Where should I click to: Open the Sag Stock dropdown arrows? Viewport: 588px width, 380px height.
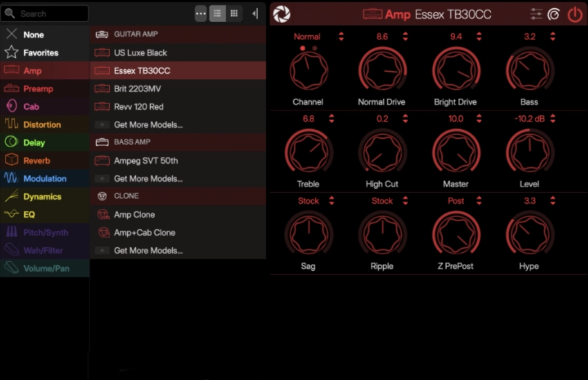click(331, 200)
